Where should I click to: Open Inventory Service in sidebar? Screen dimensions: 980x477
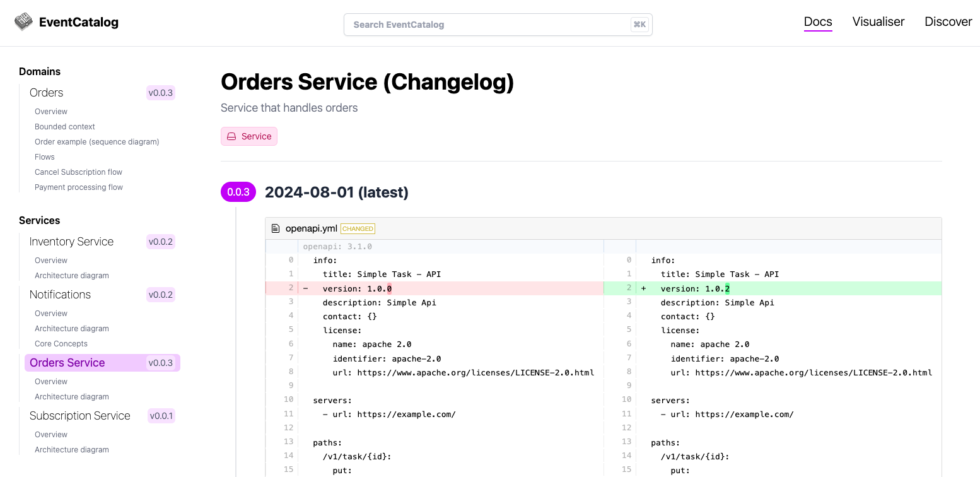click(x=71, y=242)
